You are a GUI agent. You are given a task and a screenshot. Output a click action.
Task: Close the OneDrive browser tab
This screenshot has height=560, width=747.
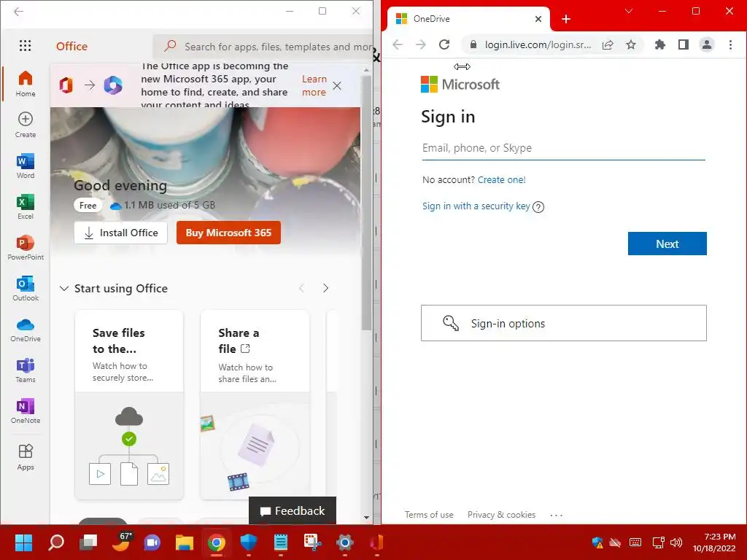[538, 19]
